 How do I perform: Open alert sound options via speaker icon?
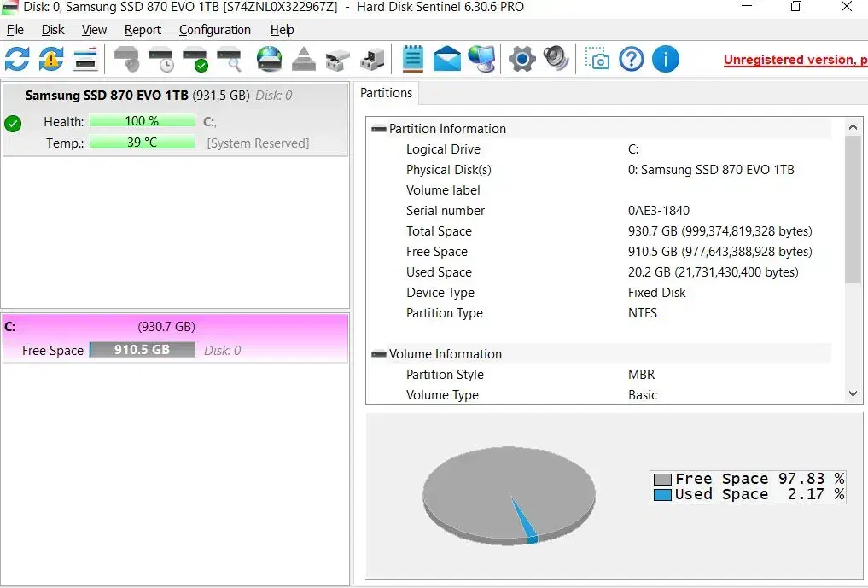(x=556, y=59)
